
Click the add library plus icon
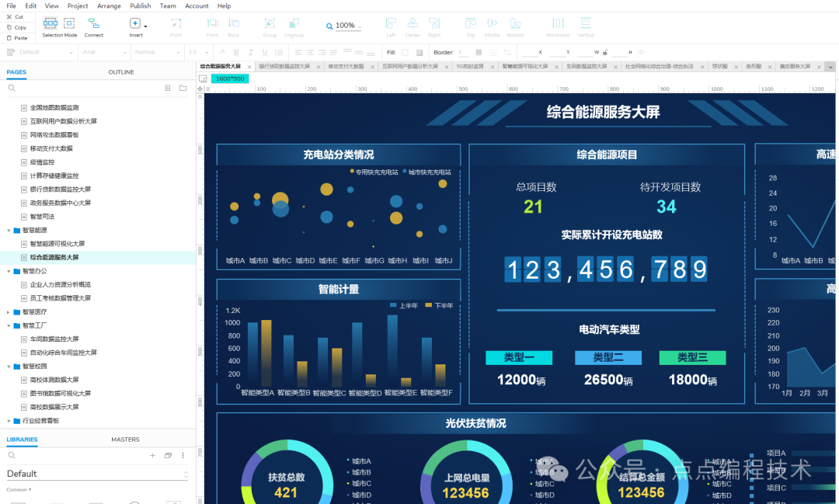click(x=152, y=455)
